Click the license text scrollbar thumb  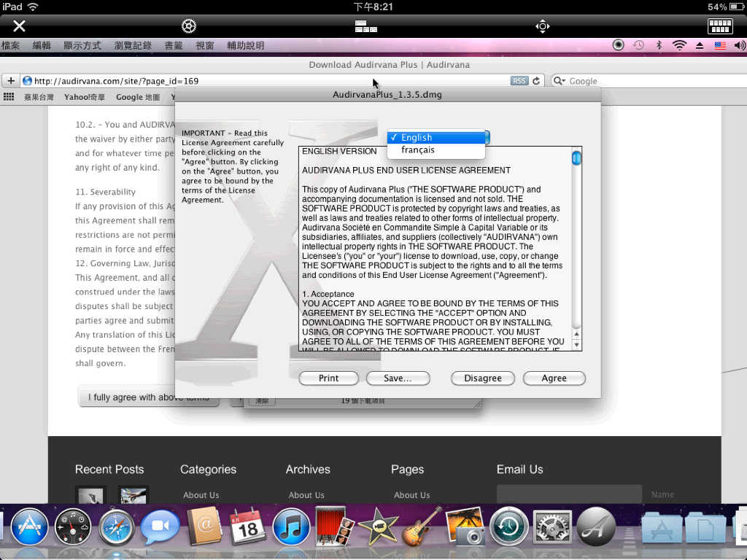click(x=576, y=157)
